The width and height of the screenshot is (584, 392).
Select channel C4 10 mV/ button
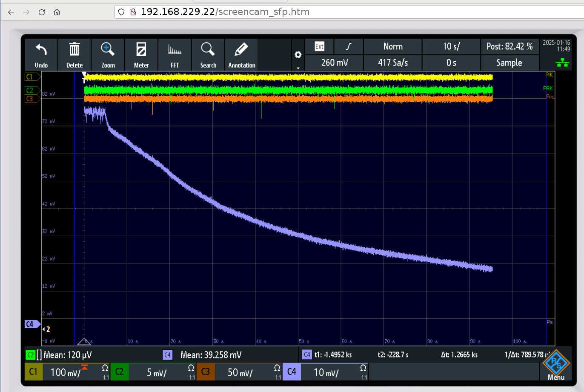[x=325, y=372]
